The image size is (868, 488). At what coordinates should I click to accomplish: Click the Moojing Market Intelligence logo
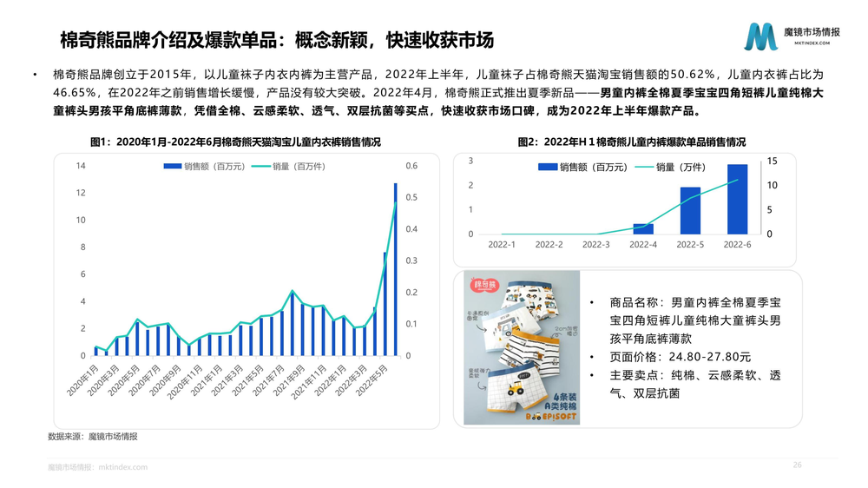tap(792, 36)
